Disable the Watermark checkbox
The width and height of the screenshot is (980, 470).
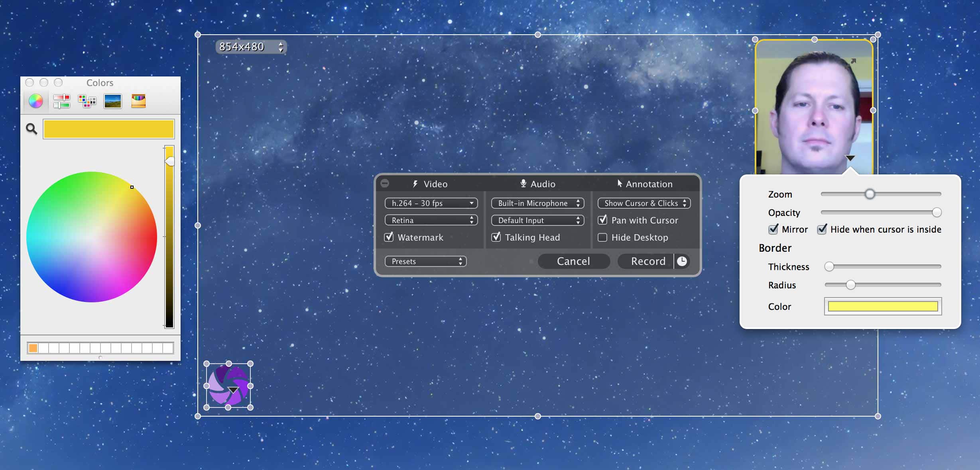point(389,237)
